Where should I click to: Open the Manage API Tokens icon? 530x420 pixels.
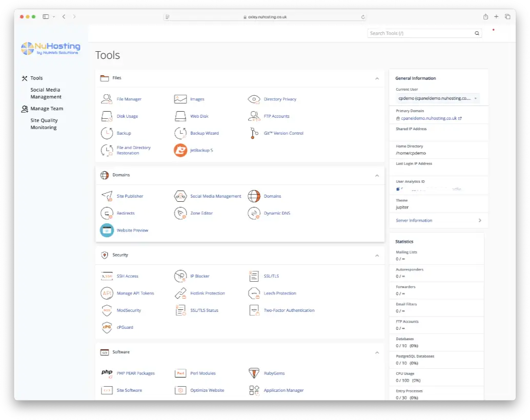click(107, 293)
